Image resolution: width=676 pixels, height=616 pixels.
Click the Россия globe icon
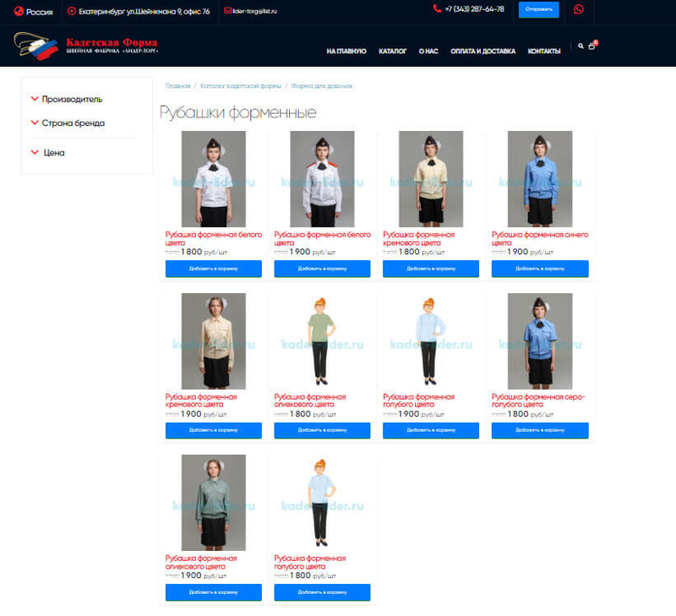tap(19, 11)
